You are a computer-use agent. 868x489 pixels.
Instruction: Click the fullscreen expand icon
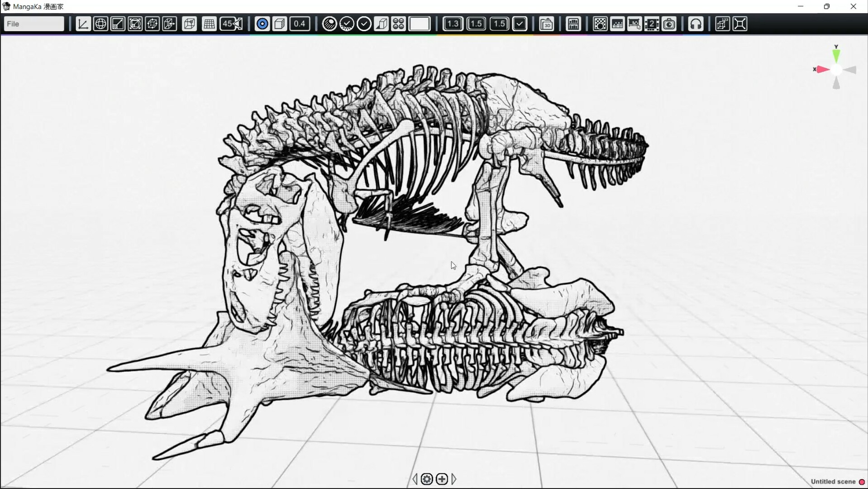[740, 24]
